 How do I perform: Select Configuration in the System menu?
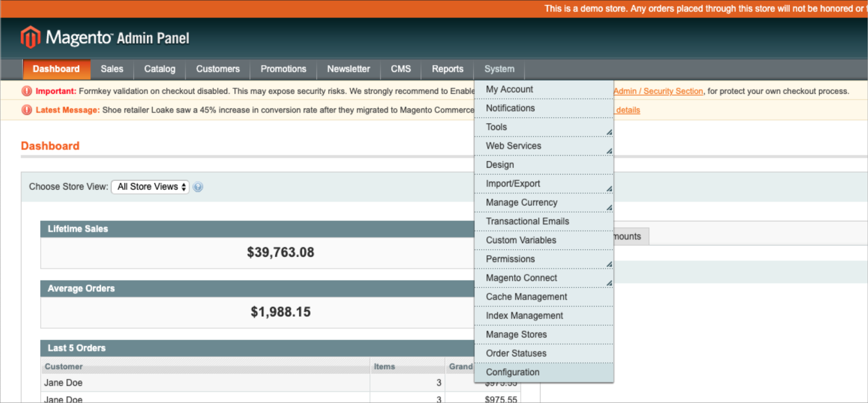tap(544, 372)
